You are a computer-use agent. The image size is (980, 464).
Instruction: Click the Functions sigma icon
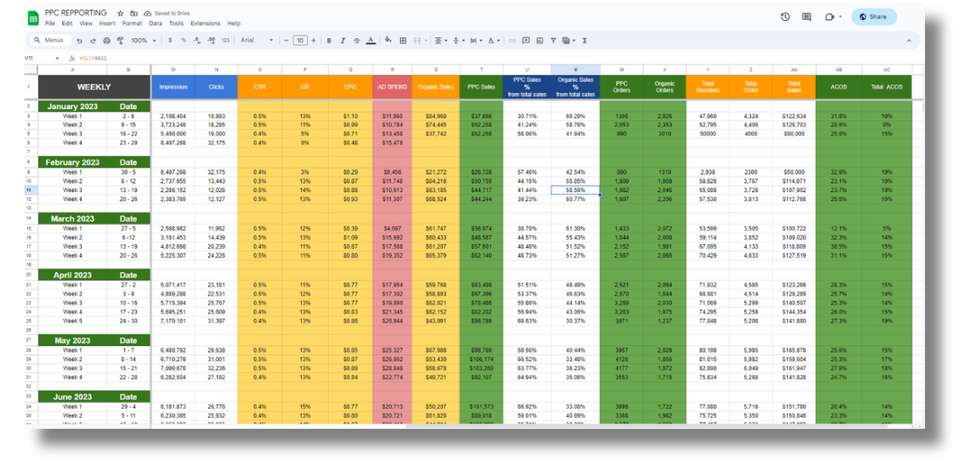click(584, 41)
